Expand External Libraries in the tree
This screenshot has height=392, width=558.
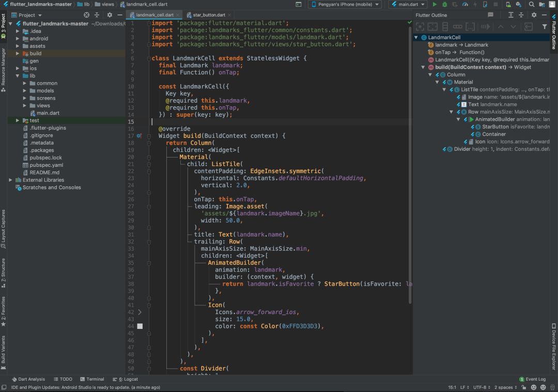pyautogui.click(x=10, y=180)
